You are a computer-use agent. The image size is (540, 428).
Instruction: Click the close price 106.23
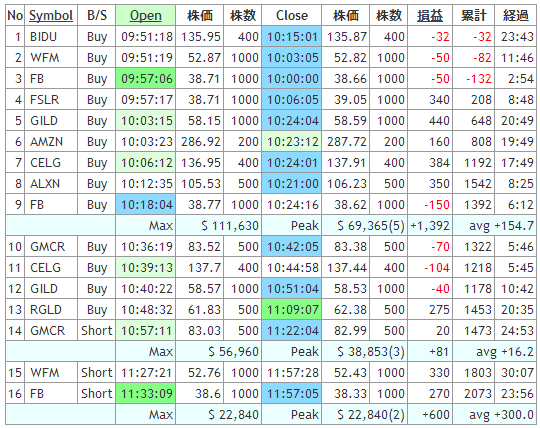pos(347,184)
